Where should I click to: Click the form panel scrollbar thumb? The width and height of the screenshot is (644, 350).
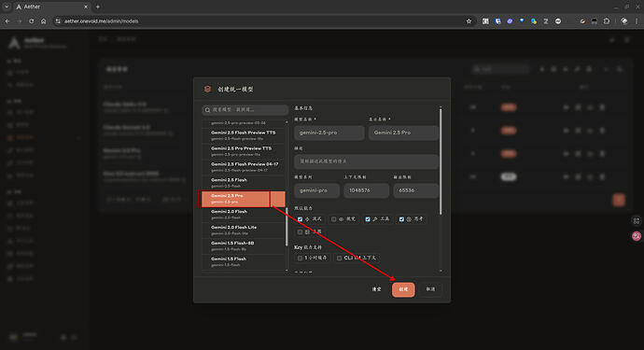441,161
